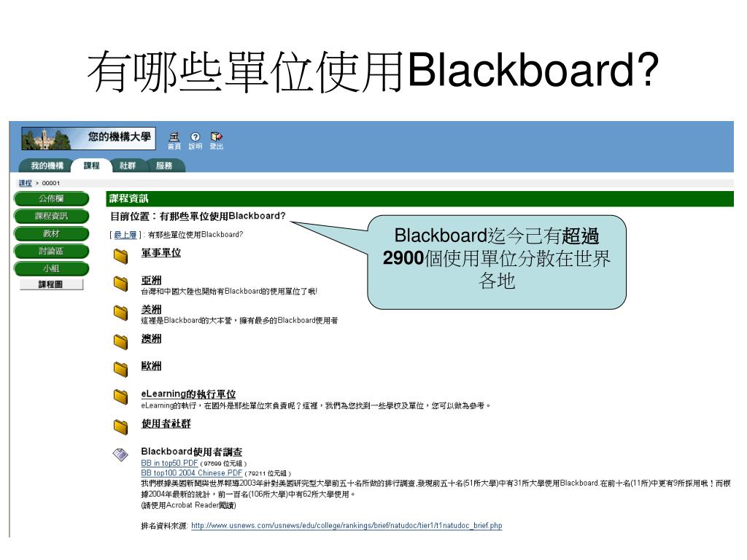Click the 課程 breadcrumb link
Screen dimensions: 747x560
pyautogui.click(x=26, y=183)
